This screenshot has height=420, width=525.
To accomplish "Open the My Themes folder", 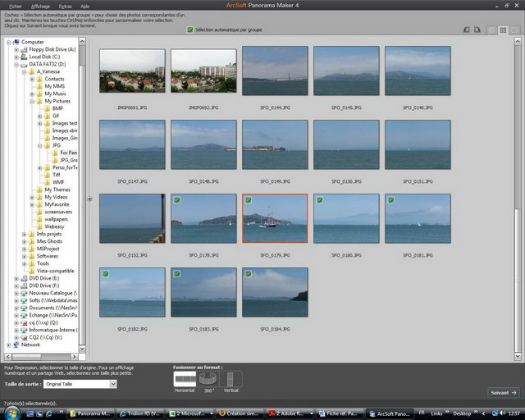I will click(x=57, y=189).
